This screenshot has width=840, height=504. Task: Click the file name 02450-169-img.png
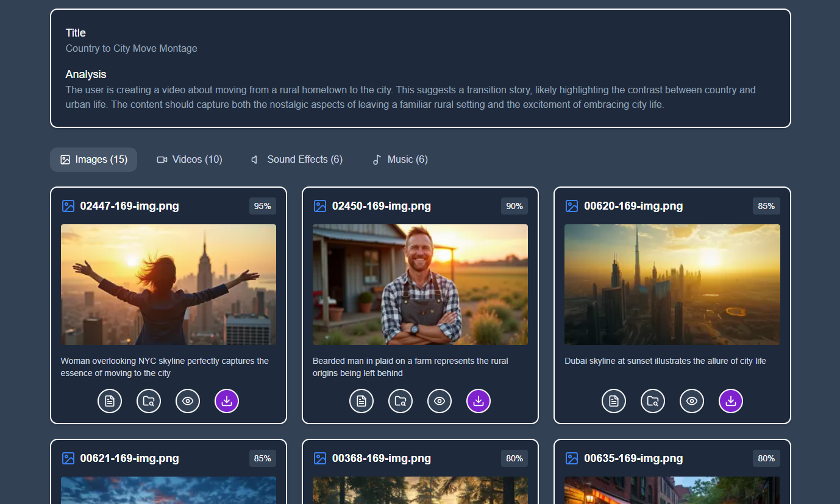click(382, 206)
